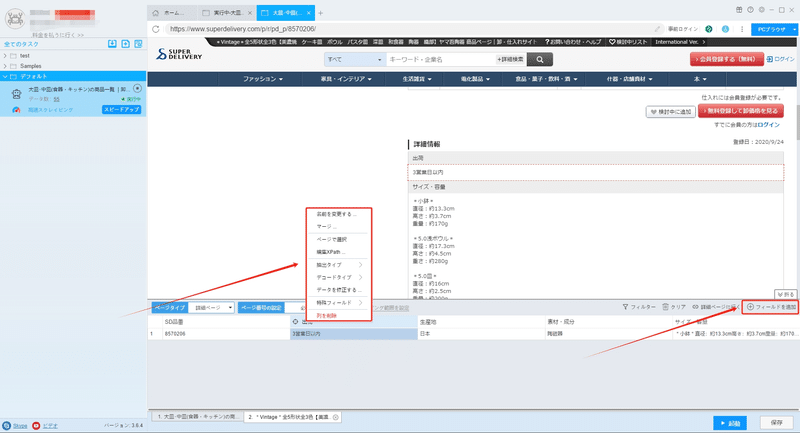Screen dimensions: 800x433
Task: Click the green circular icon after 事前ログイン
Action: pos(709,29)
